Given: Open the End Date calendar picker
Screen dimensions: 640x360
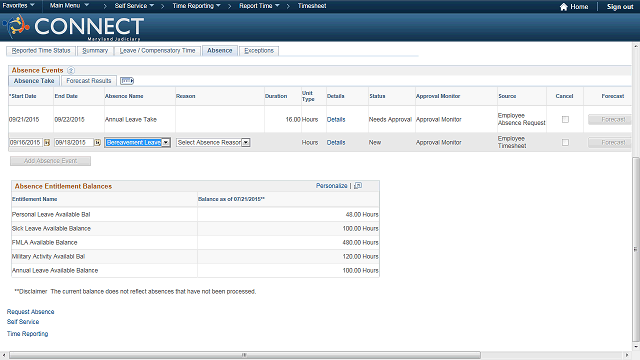Looking at the screenshot, I should [97, 142].
